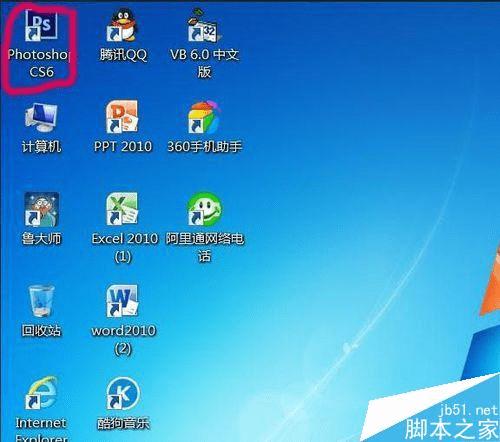This screenshot has width=500, height=442.
Task: Select the 计算机 computer icon
Action: [41, 117]
